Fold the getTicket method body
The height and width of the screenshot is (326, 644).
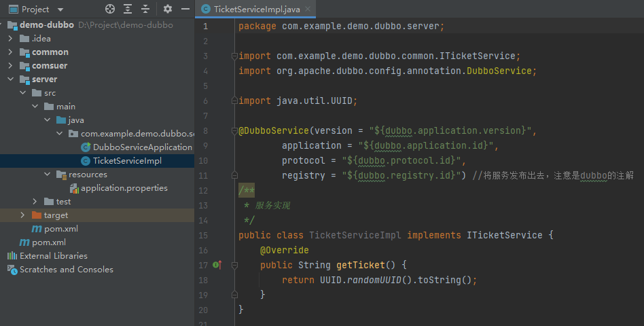[234, 265]
